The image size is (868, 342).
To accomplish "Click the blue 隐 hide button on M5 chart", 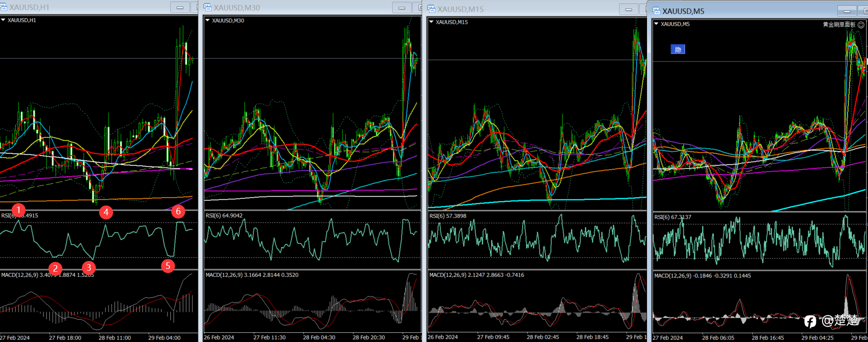I will (678, 49).
